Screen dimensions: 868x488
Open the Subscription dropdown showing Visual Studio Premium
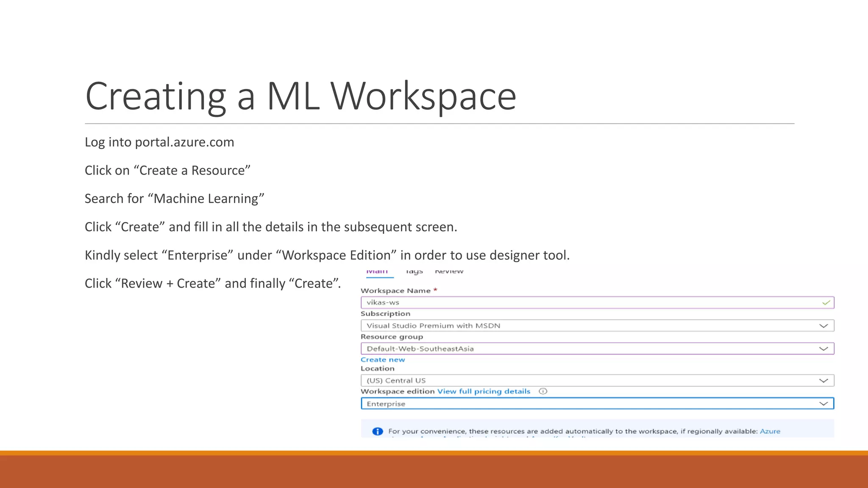click(x=597, y=325)
